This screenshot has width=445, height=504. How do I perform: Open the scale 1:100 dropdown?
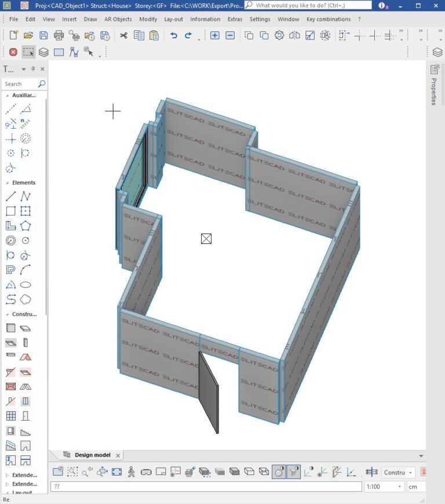(399, 487)
